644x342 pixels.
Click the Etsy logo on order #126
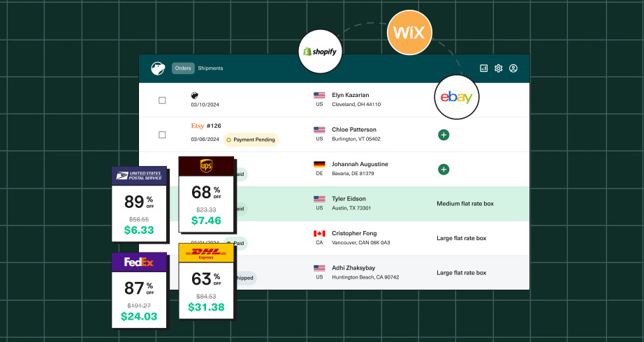[x=197, y=126]
